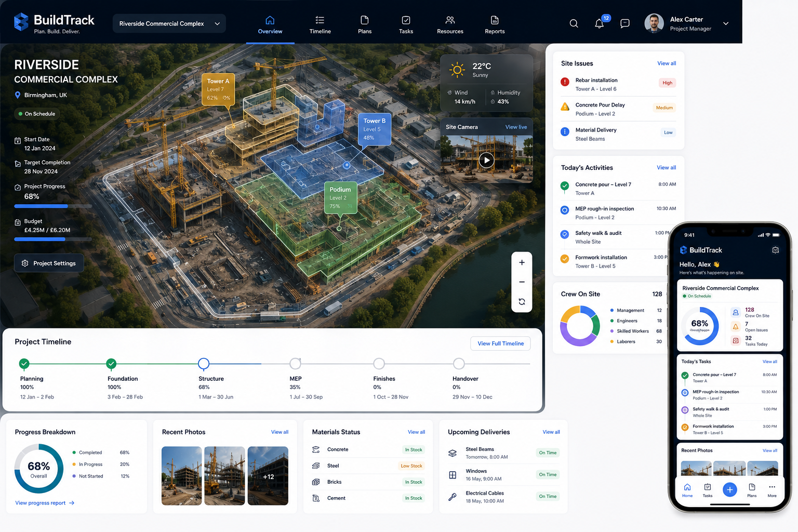
Task: Go to the Resources tab
Action: click(450, 24)
